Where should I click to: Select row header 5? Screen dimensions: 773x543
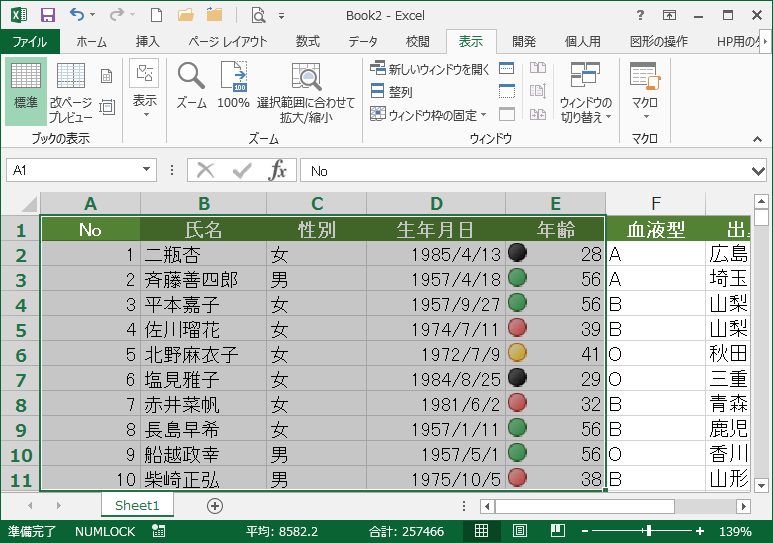click(20, 329)
